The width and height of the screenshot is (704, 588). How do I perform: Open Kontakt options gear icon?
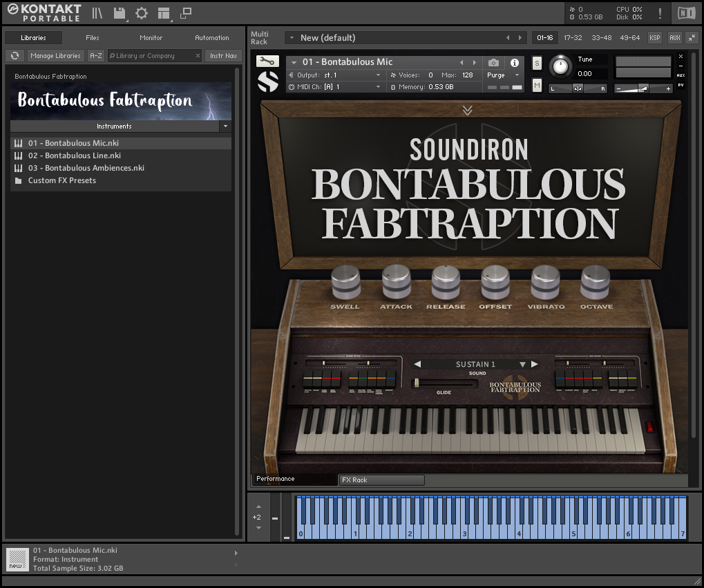click(x=142, y=14)
